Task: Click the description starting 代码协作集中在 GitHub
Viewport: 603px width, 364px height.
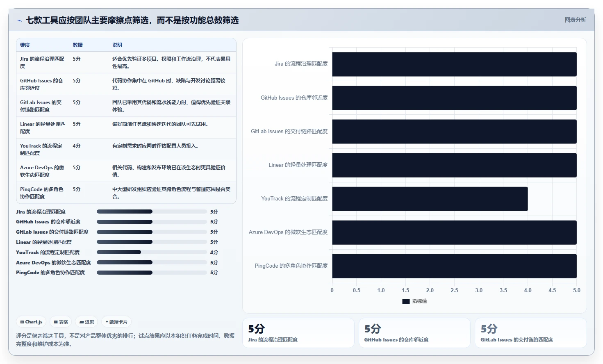Action: point(169,84)
